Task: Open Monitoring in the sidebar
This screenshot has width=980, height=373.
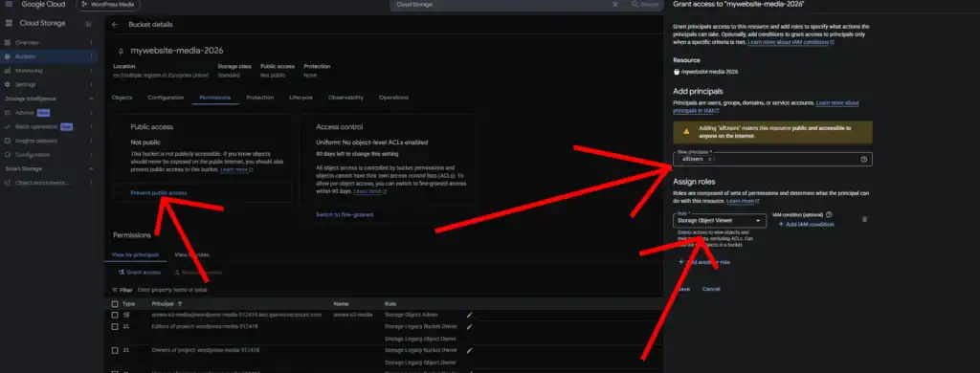Action: pos(30,71)
